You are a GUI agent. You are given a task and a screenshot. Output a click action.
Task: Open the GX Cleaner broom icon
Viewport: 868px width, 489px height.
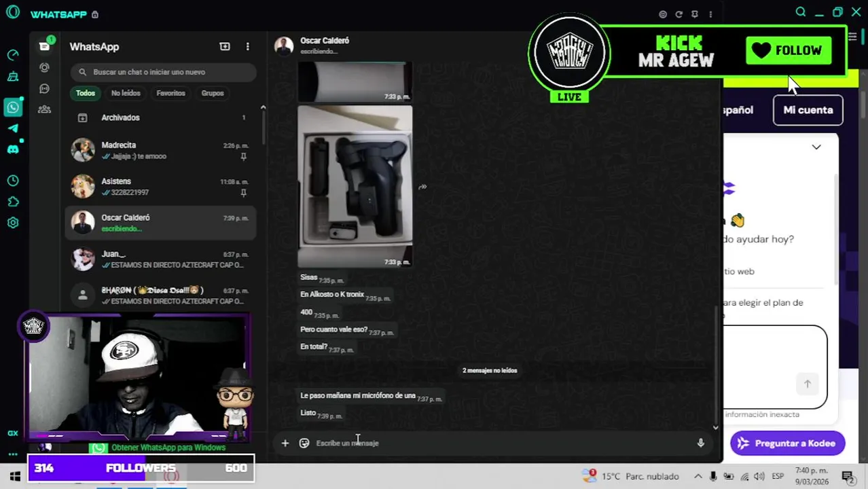(x=13, y=76)
